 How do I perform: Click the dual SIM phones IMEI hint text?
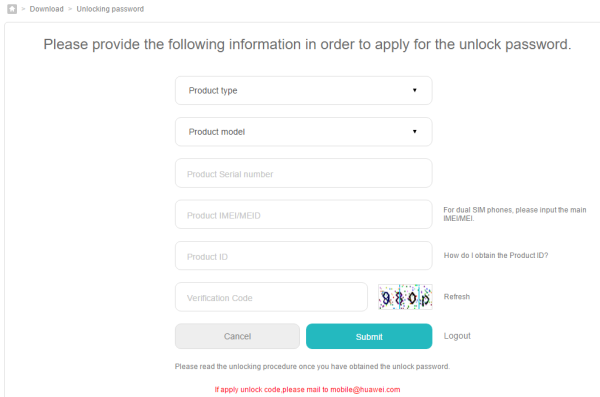point(515,214)
